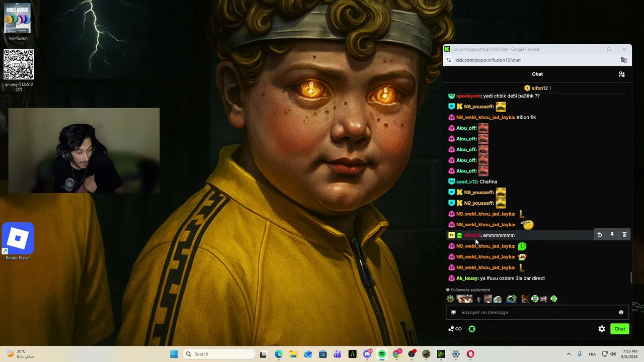Insert the last green headphones quick emote
The width and height of the screenshot is (644, 362).
[x=554, y=299]
